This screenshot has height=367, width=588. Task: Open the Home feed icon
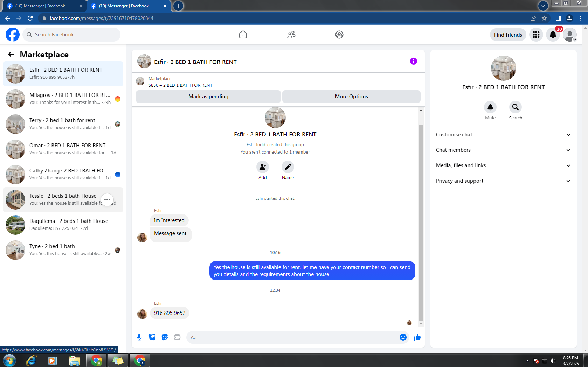[243, 35]
